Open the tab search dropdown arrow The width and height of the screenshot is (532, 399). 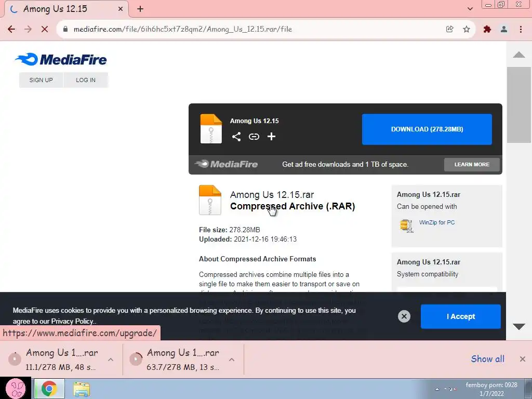(x=470, y=9)
